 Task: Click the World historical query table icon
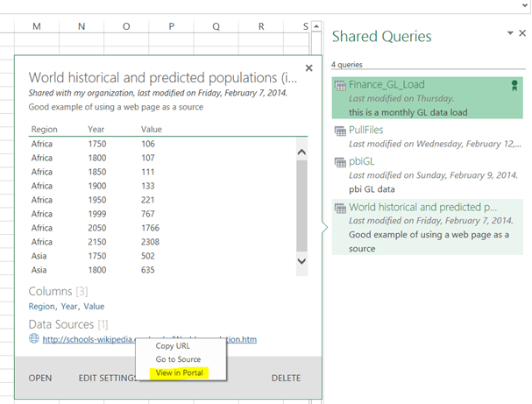click(x=340, y=208)
